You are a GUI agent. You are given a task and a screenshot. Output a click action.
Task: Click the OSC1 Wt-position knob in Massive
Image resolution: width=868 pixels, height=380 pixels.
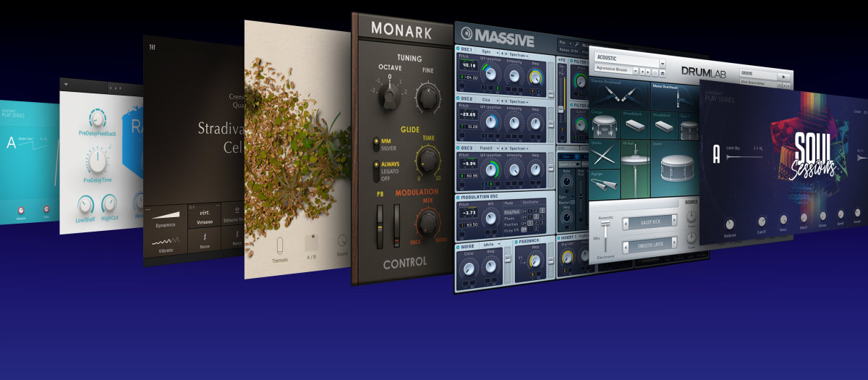[x=493, y=73]
